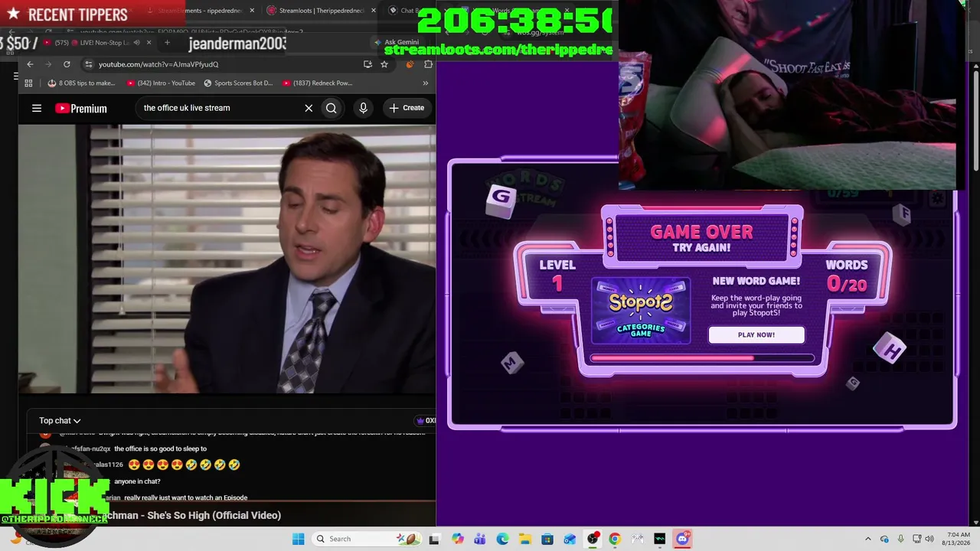Open the 'Sports Scores Bot D...' bookmark
This screenshot has width=980, height=551.
(x=238, y=83)
